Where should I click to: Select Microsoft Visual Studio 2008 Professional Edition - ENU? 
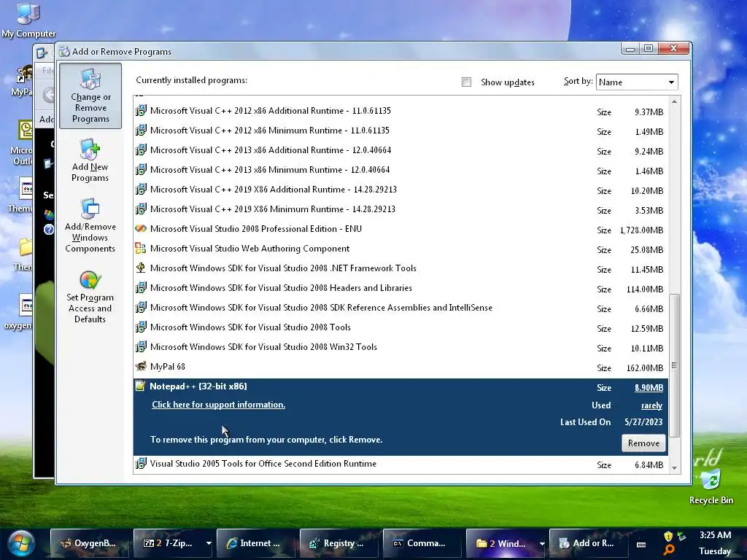pos(256,228)
